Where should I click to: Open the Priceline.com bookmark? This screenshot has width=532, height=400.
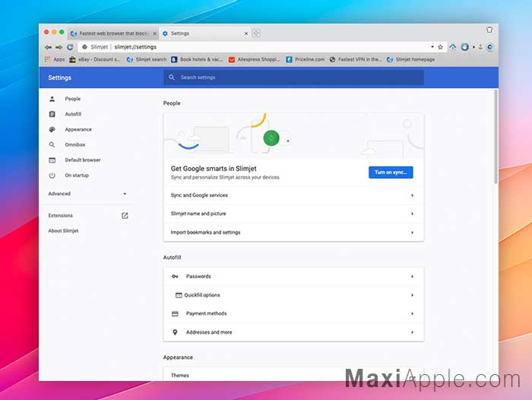click(305, 59)
